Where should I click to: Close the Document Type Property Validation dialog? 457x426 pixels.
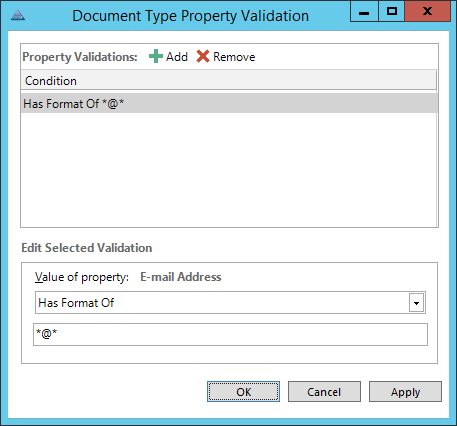pos(428,11)
